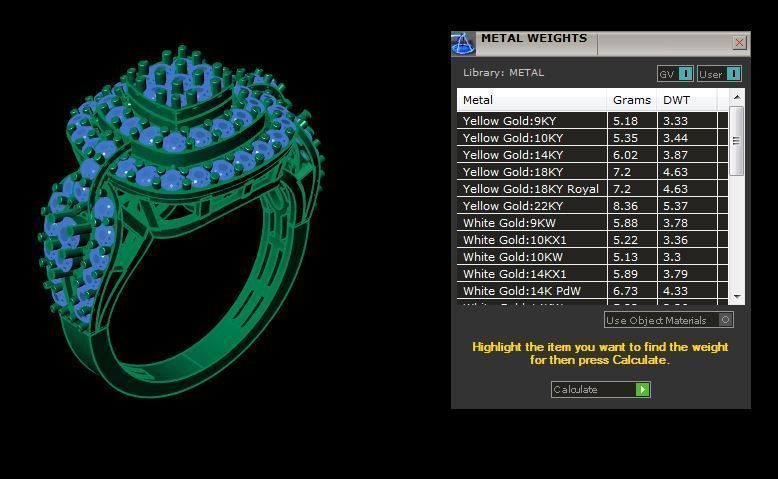The height and width of the screenshot is (479, 778).
Task: Click the Calculate button
Action: [x=600, y=390]
